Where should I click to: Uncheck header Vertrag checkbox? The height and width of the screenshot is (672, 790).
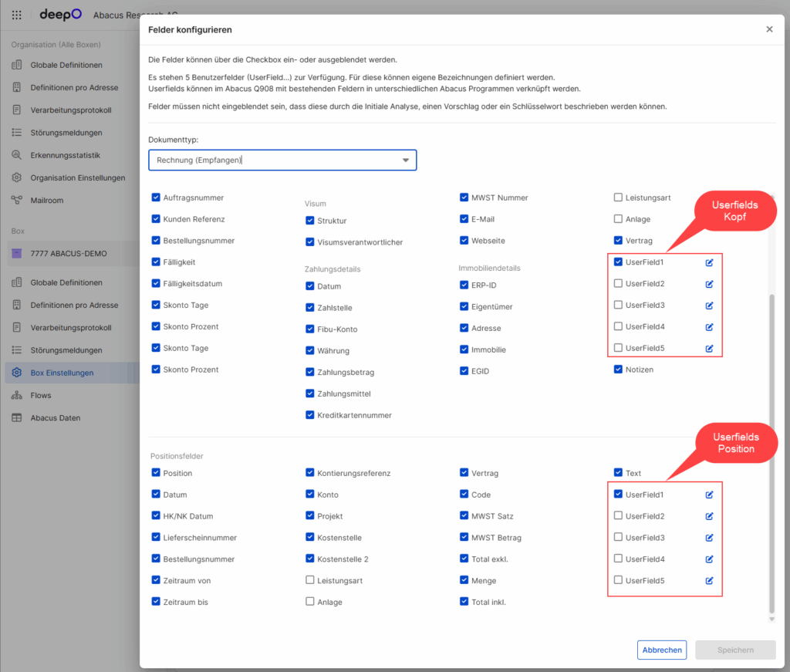(618, 240)
